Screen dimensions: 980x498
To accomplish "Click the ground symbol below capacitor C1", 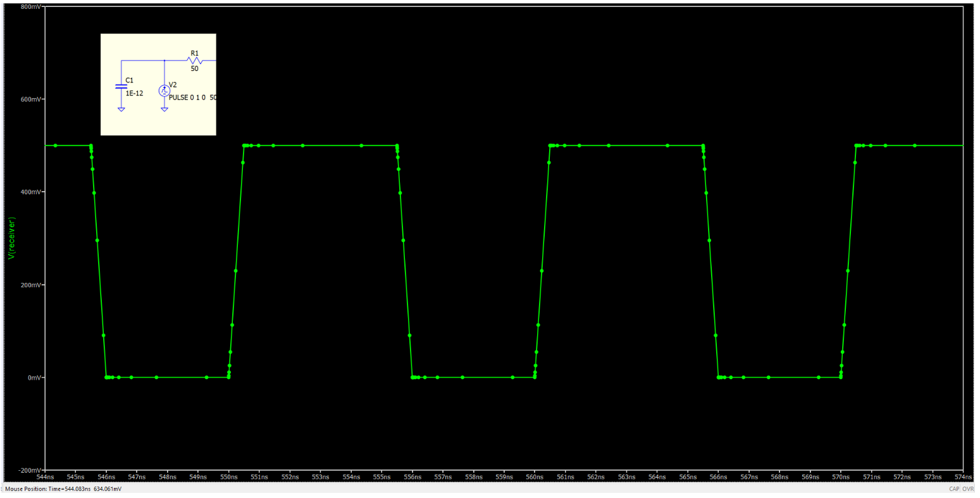I will tap(121, 109).
